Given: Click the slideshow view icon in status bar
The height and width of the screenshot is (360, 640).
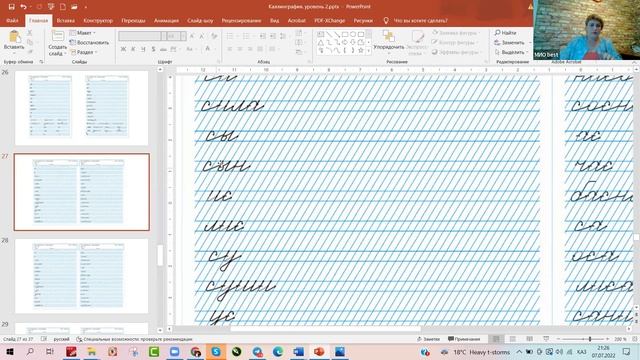Looking at the screenshot, I should click(546, 339).
